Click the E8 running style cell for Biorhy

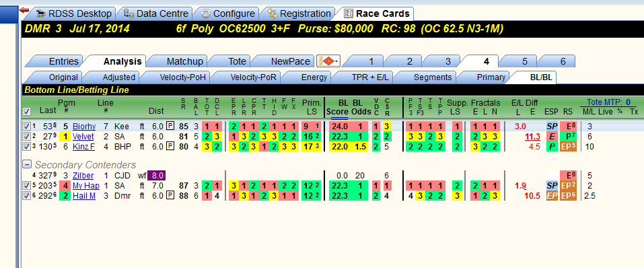coord(568,127)
